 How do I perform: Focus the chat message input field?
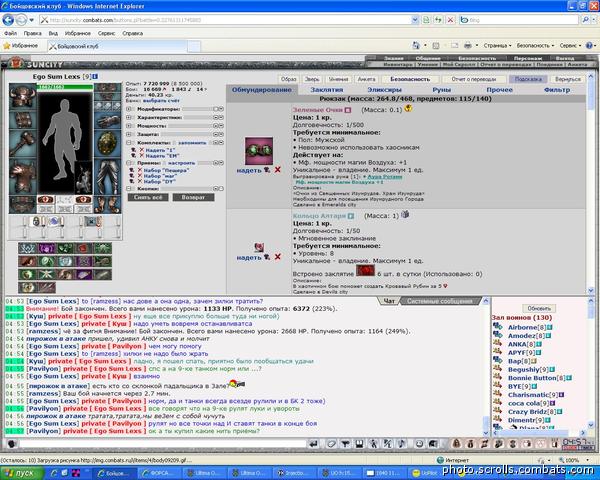(161, 444)
